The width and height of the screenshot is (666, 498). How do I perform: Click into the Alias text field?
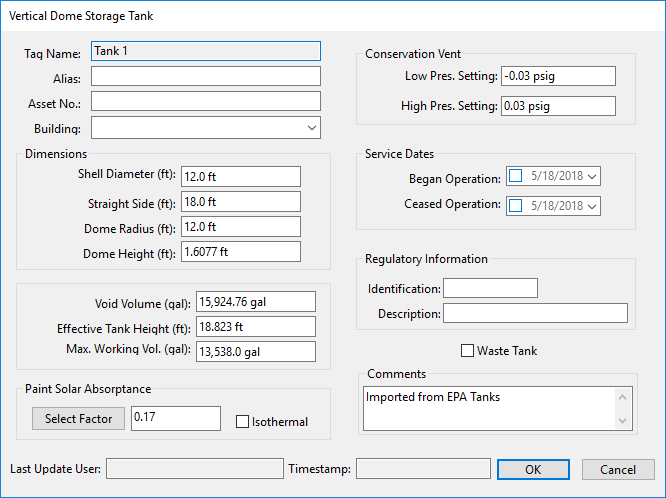pyautogui.click(x=206, y=76)
